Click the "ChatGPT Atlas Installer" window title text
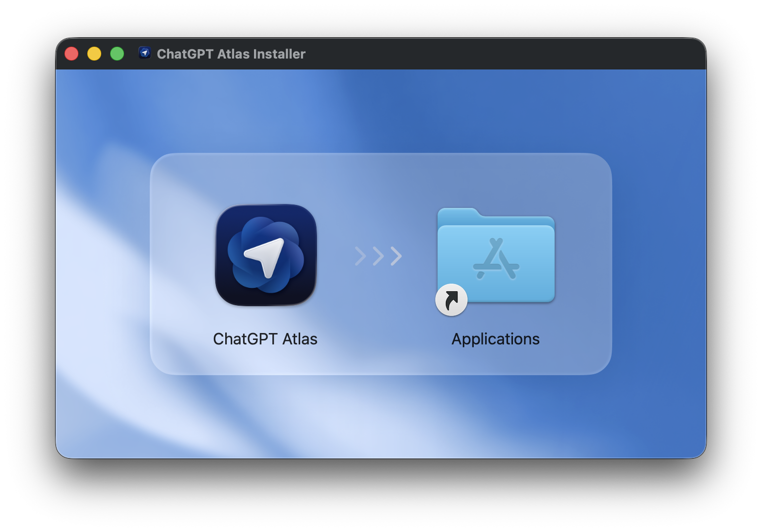The image size is (762, 532). pos(231,54)
